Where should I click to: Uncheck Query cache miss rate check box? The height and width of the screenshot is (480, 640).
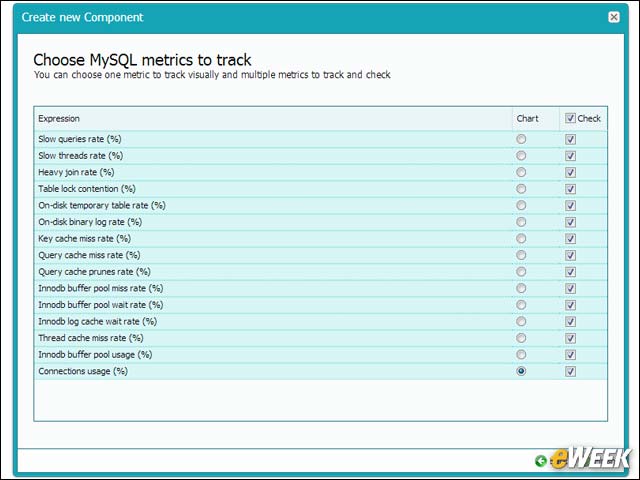570,256
